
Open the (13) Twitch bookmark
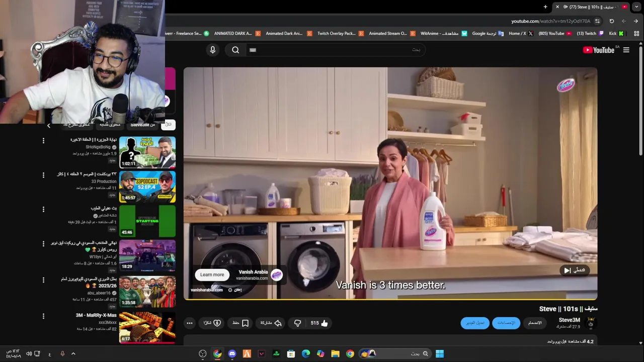[x=590, y=34]
